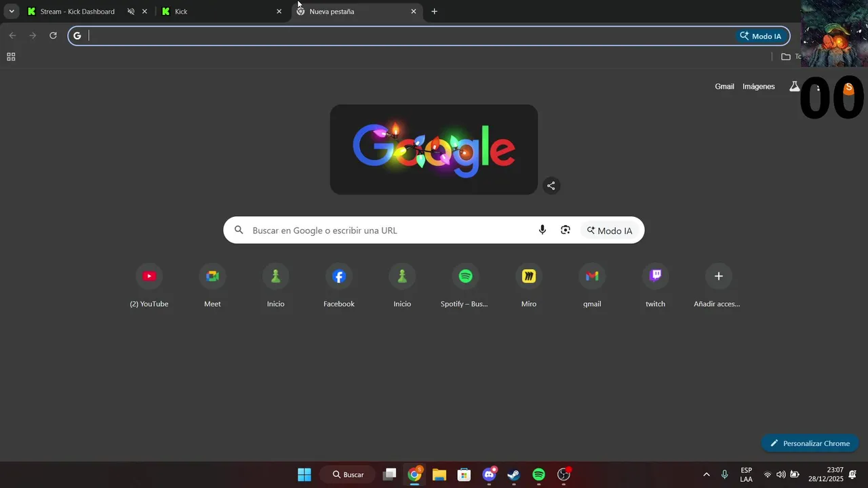
Task: Click the Añadir acceso directo plus tile
Action: [718, 285]
